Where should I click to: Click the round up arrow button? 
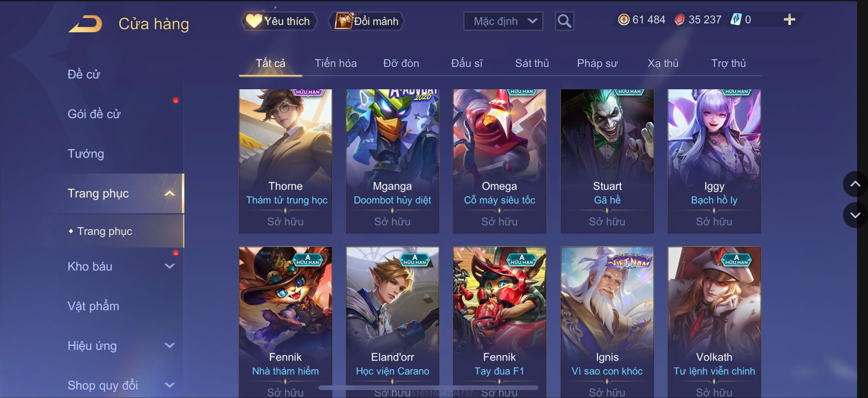coord(855,184)
